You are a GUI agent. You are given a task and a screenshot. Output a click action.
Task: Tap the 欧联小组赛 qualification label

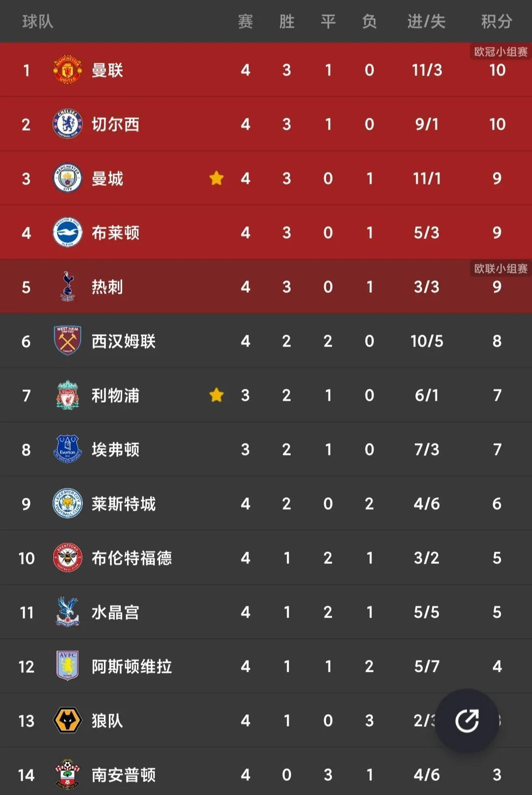pos(500,269)
